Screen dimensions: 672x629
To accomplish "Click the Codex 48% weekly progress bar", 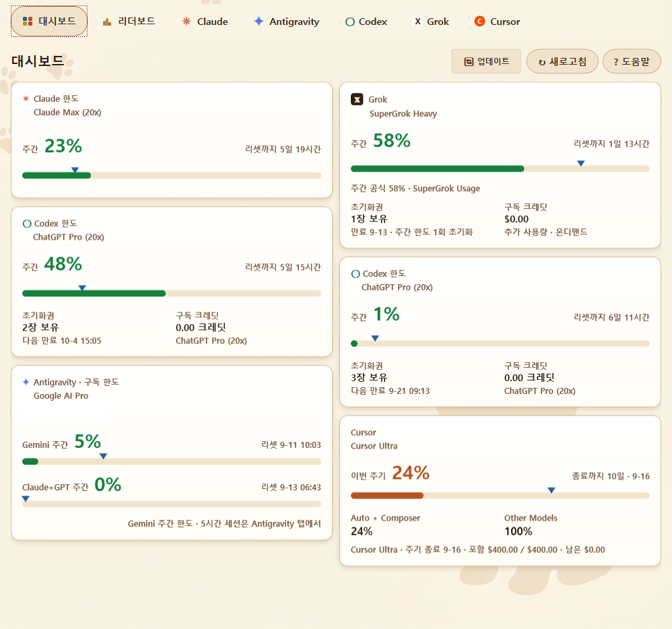I will click(x=172, y=293).
